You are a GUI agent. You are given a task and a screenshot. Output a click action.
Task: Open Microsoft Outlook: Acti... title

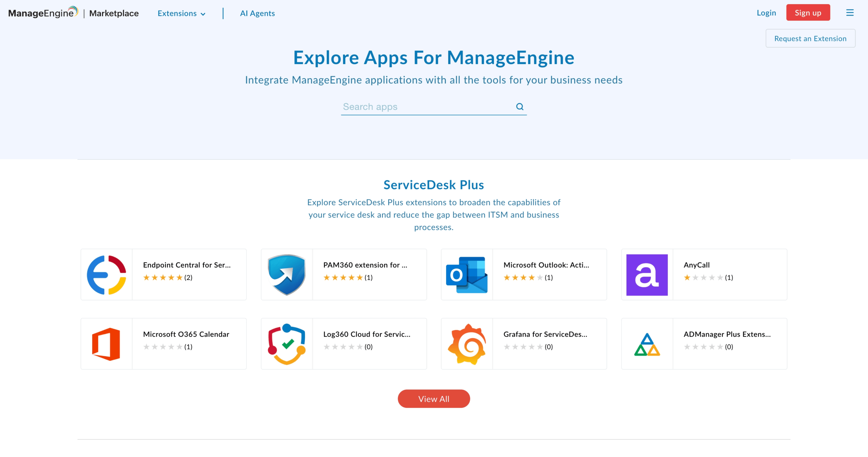[546, 265]
